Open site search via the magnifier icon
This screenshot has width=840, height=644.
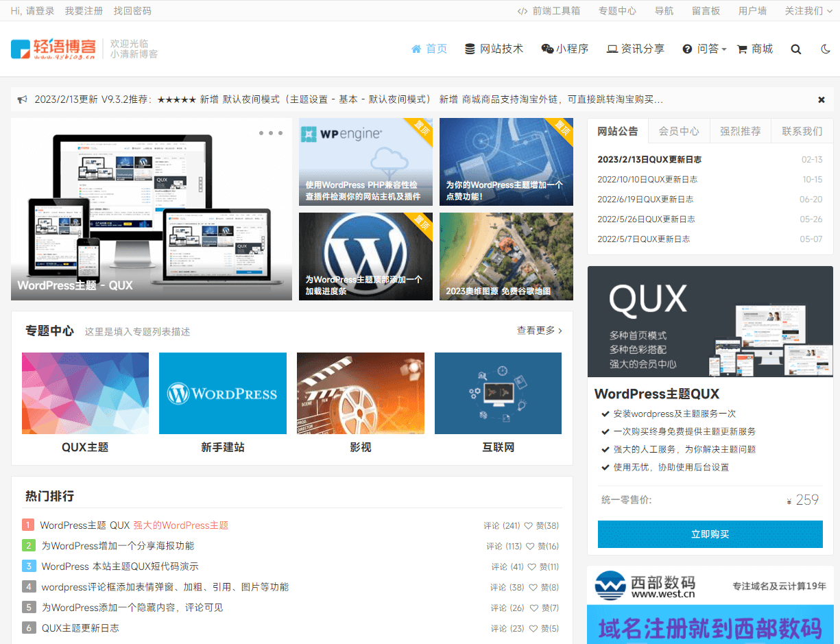[x=796, y=49]
